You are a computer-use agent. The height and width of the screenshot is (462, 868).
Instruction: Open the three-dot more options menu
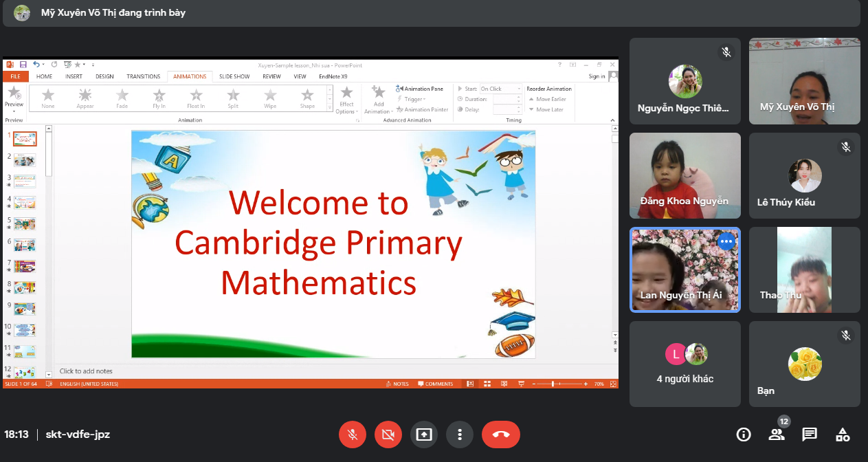tap(460, 434)
